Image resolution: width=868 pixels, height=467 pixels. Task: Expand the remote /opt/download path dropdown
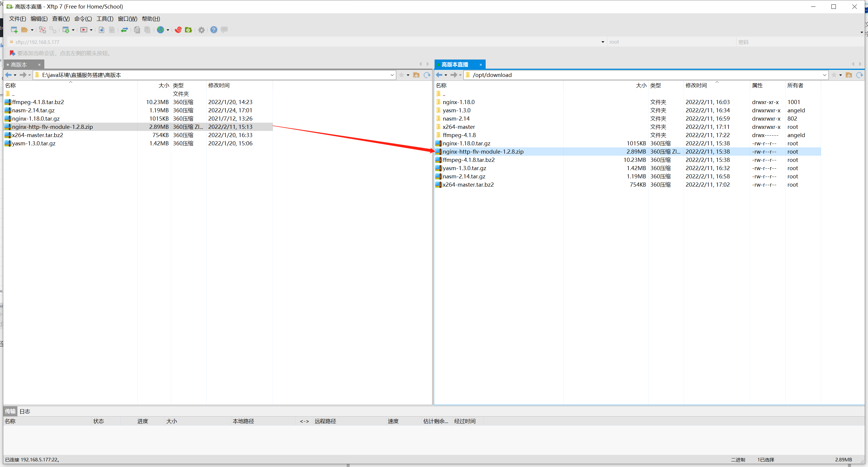click(x=824, y=75)
